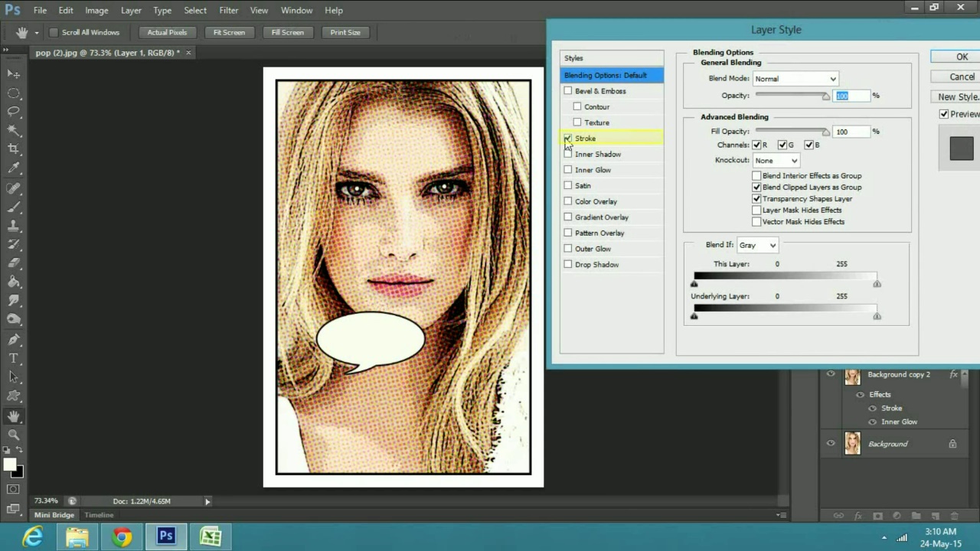
Task: Select the Clone Stamp tool
Action: tap(14, 227)
